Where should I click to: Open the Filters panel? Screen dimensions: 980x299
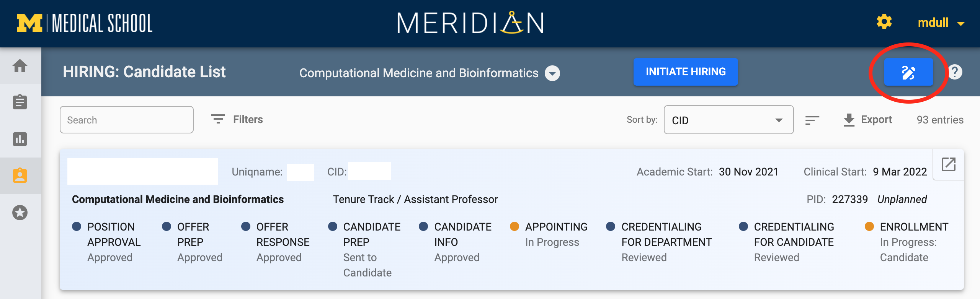pos(237,119)
